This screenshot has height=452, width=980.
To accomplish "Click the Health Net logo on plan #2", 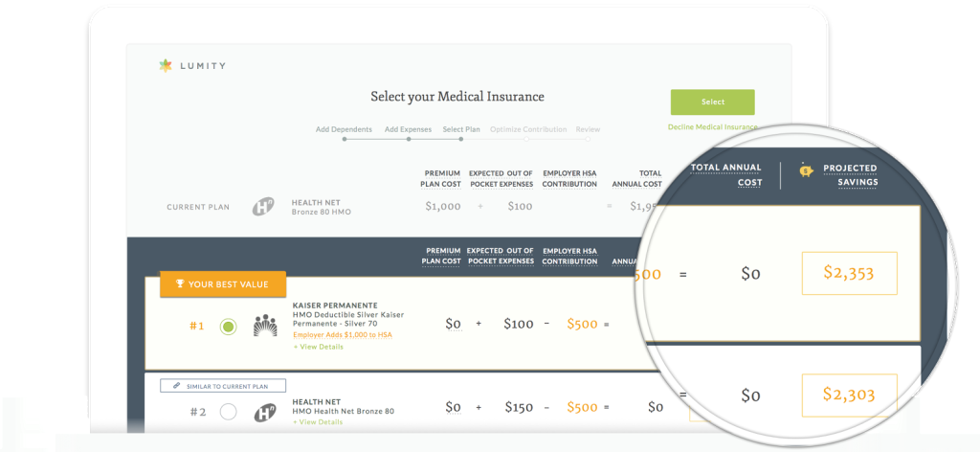I will (263, 414).
